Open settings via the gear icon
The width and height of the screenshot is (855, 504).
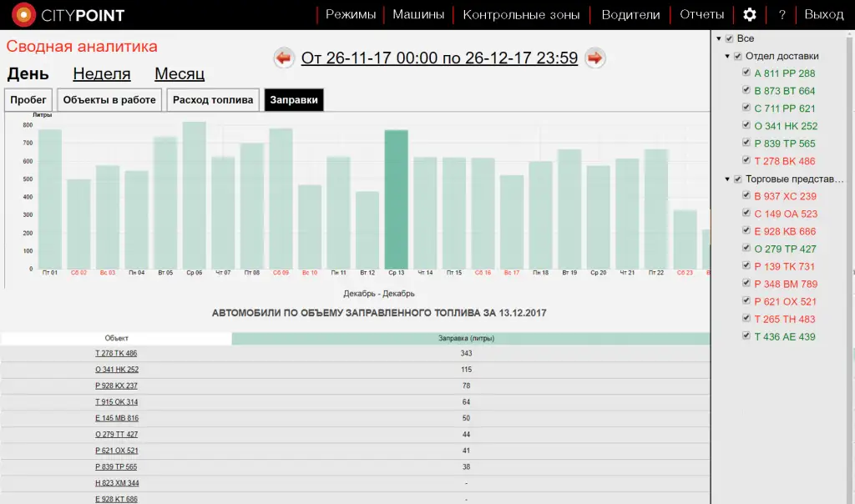click(x=750, y=15)
